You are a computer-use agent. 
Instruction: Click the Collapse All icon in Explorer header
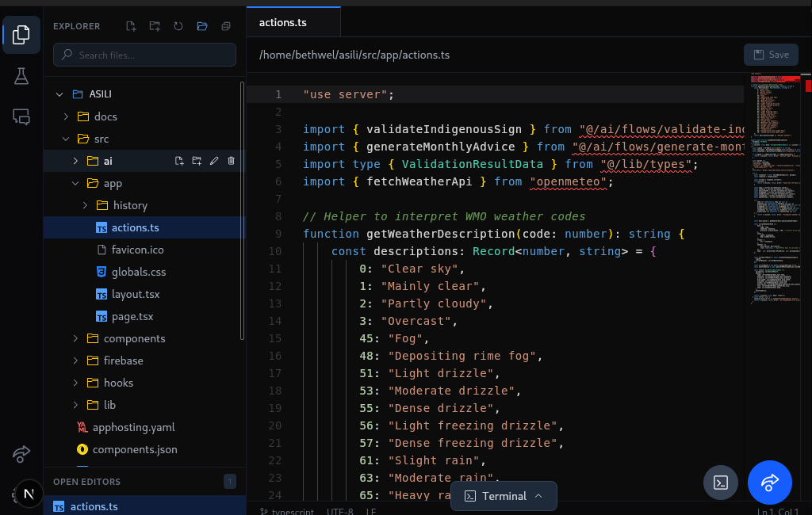point(226,26)
